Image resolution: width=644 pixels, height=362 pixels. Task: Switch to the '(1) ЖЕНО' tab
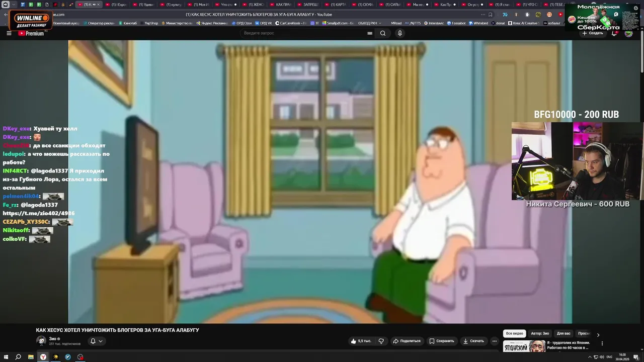click(x=253, y=5)
